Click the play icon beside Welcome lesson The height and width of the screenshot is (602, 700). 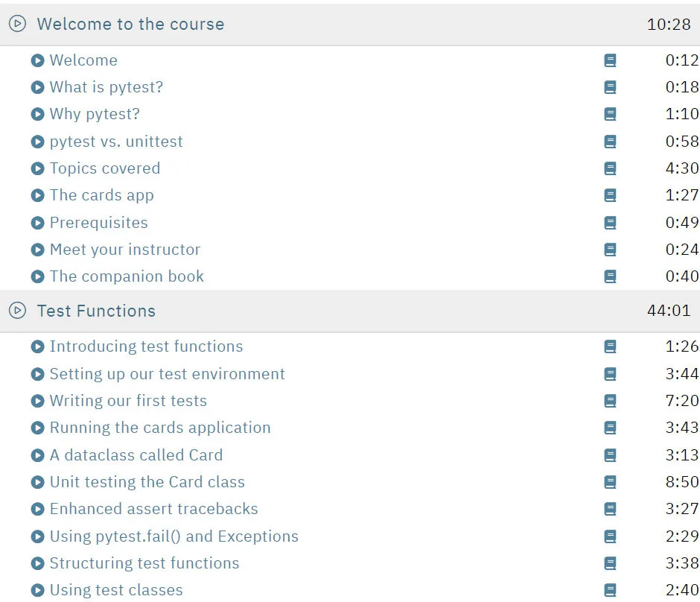tap(37, 60)
